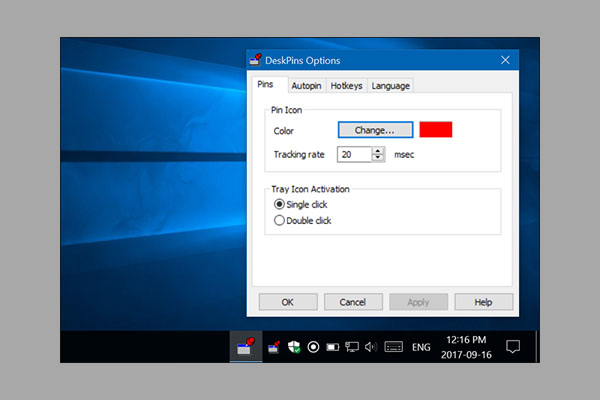Select the Single click radio button
Viewport: 600px width, 400px height.
[x=280, y=204]
